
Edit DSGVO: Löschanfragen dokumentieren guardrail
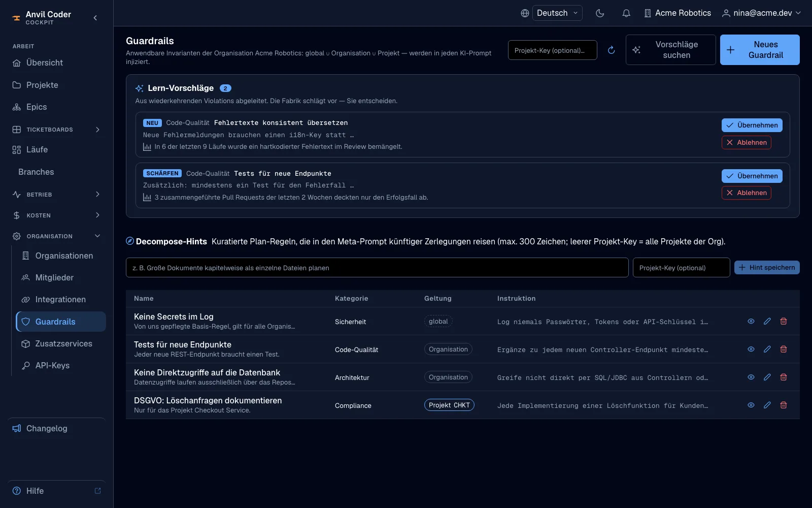[x=767, y=405]
